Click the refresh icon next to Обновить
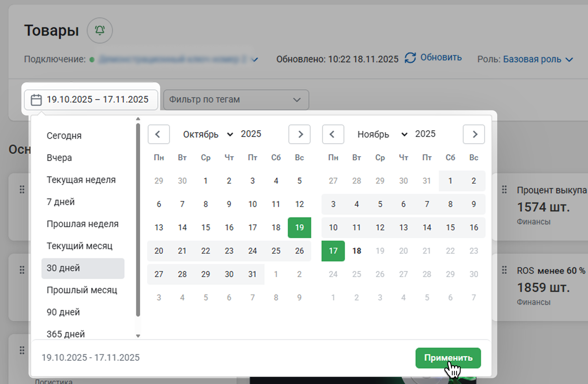 pos(410,58)
